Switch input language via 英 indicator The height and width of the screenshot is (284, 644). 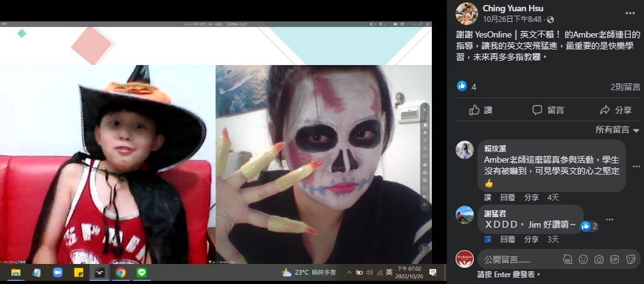[x=389, y=272]
